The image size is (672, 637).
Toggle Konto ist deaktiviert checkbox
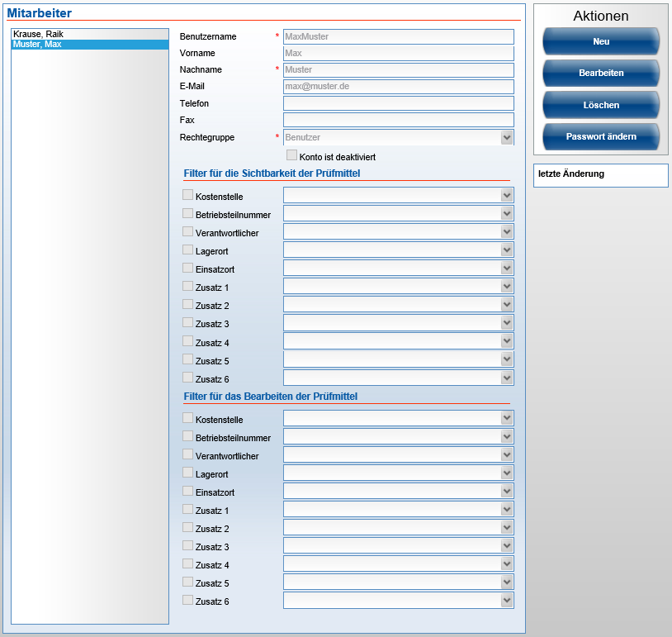[x=291, y=154]
